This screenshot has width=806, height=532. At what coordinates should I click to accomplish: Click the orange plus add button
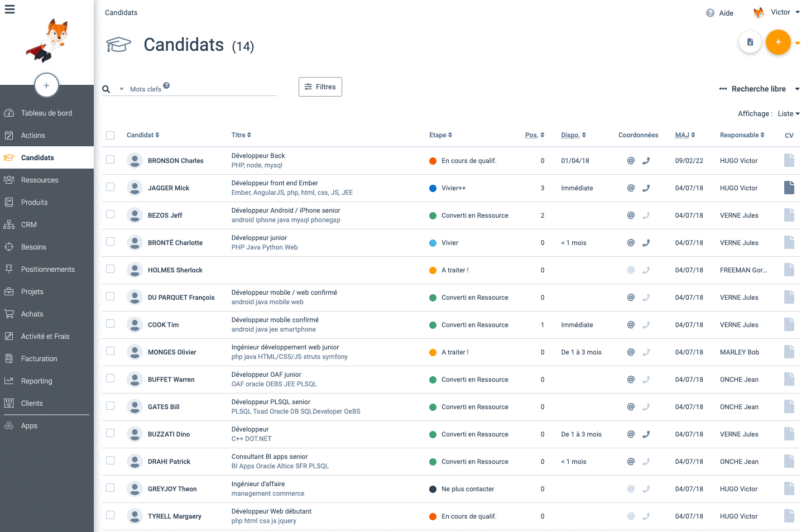click(x=778, y=42)
